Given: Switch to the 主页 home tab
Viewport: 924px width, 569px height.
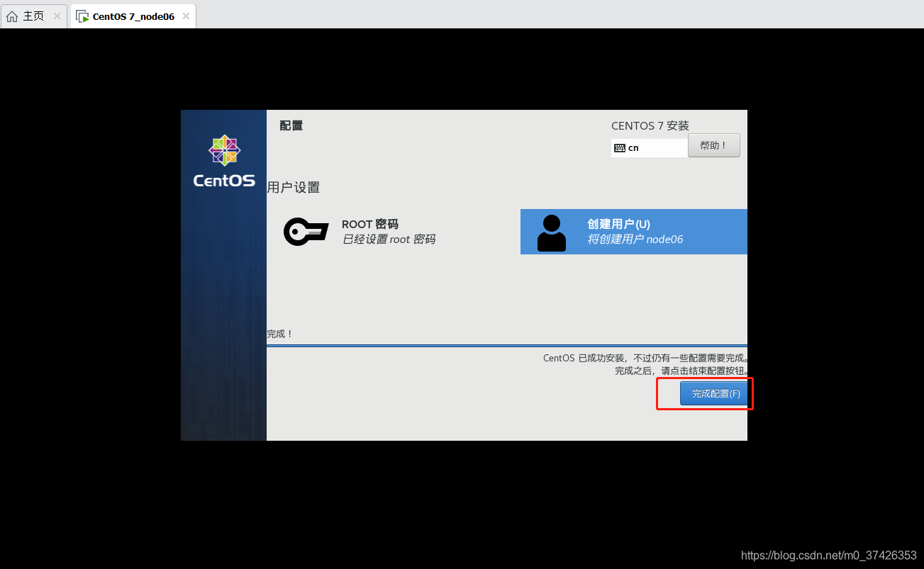Looking at the screenshot, I should pos(34,16).
